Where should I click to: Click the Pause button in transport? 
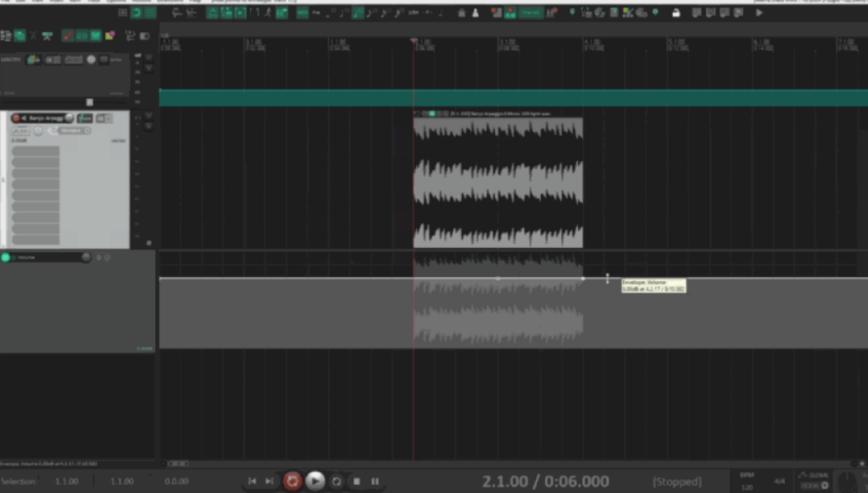[x=376, y=481]
